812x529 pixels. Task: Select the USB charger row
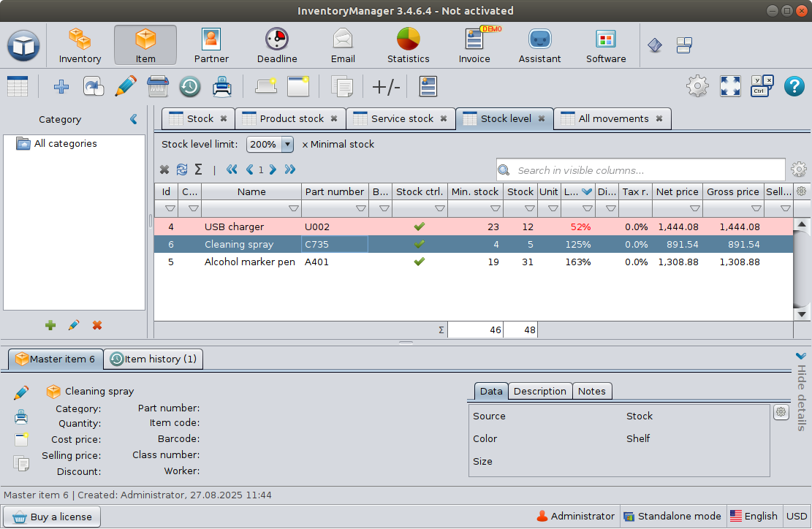(x=474, y=227)
